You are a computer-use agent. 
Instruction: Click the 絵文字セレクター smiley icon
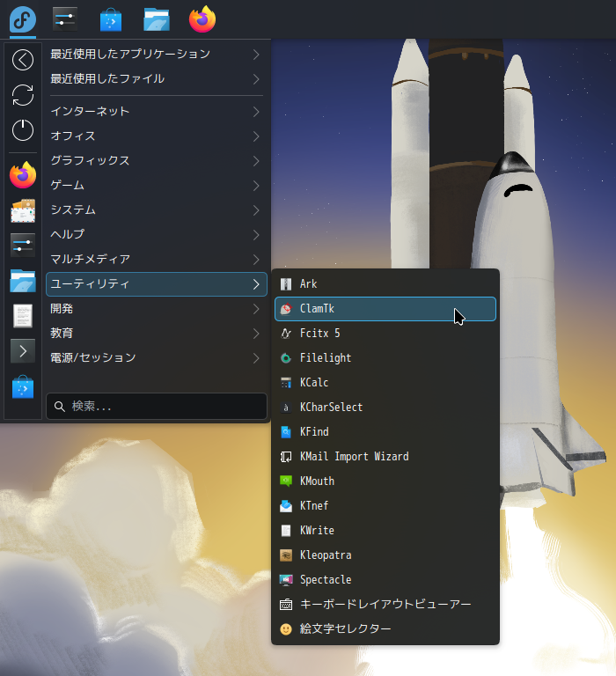click(x=286, y=629)
